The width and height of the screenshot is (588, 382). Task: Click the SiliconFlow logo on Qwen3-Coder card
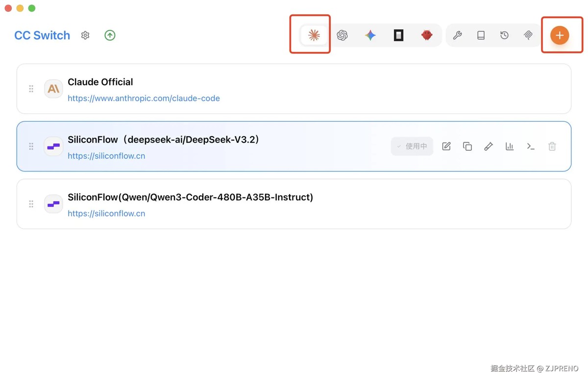[x=53, y=204]
